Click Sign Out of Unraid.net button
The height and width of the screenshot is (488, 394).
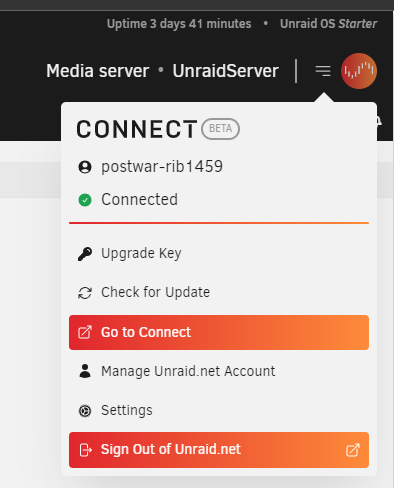pyautogui.click(x=219, y=450)
